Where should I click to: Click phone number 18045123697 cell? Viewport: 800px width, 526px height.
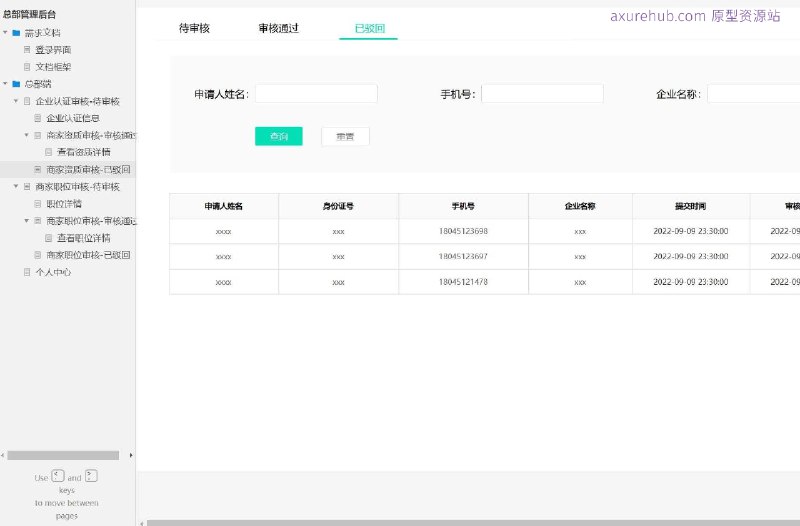(463, 256)
